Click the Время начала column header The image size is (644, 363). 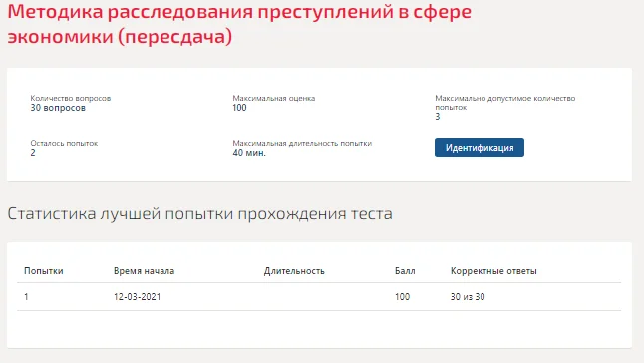pyautogui.click(x=145, y=271)
